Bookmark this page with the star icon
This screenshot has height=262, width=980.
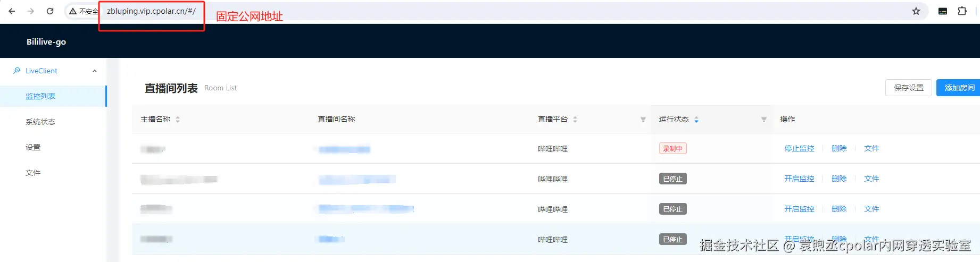[916, 11]
